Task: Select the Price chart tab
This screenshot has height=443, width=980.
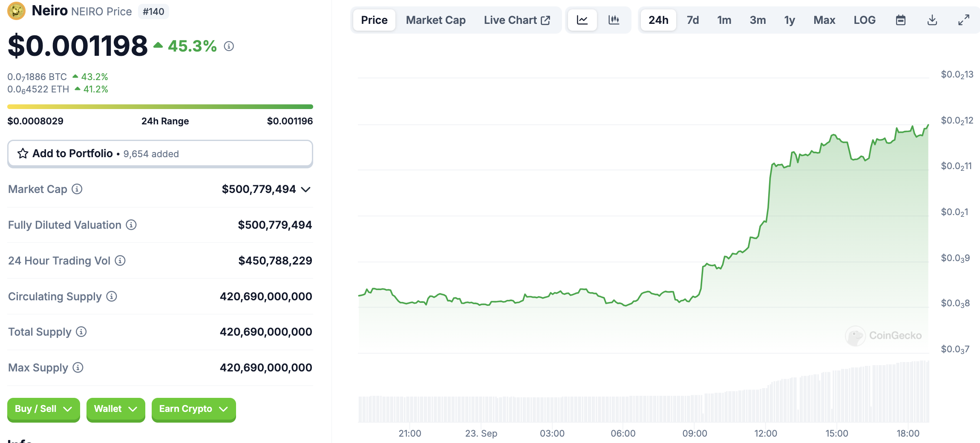Action: point(374,20)
